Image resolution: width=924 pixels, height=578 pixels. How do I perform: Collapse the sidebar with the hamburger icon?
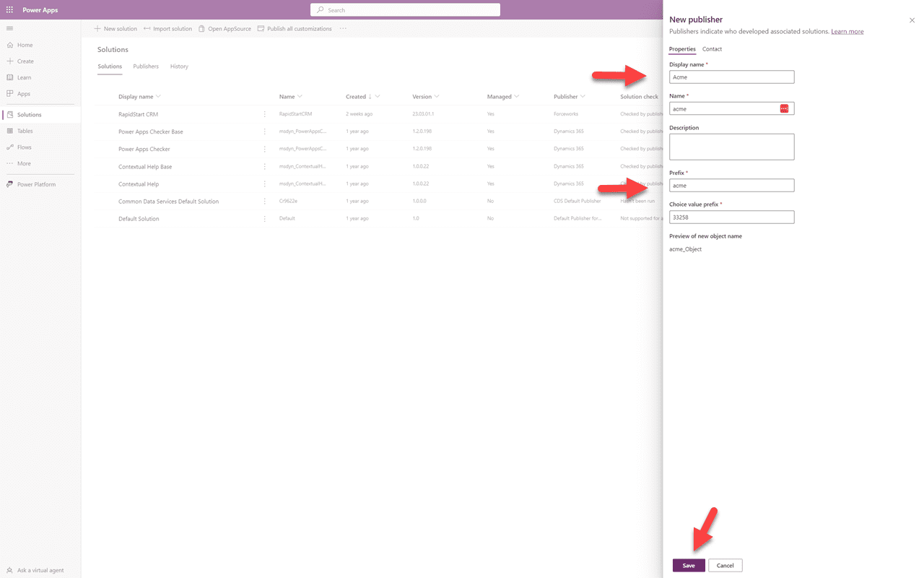click(x=9, y=28)
